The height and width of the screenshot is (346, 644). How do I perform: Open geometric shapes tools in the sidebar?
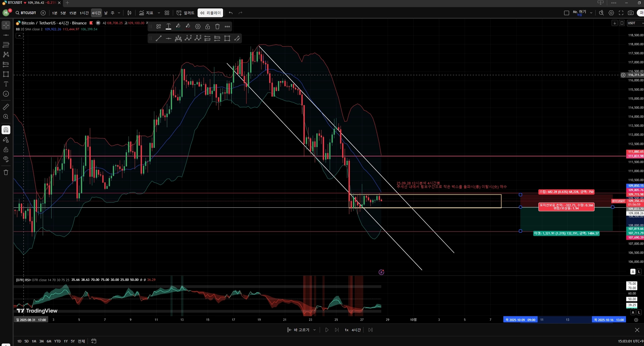point(6,74)
